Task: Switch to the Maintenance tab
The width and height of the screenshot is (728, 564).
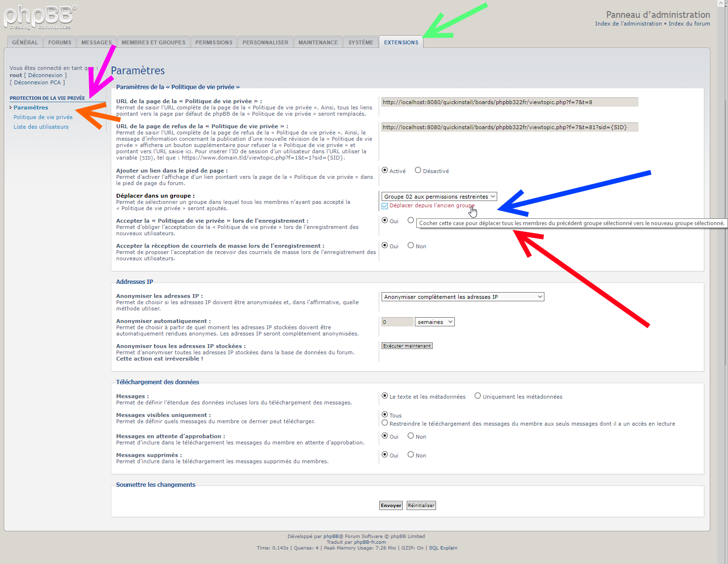Action: point(318,42)
